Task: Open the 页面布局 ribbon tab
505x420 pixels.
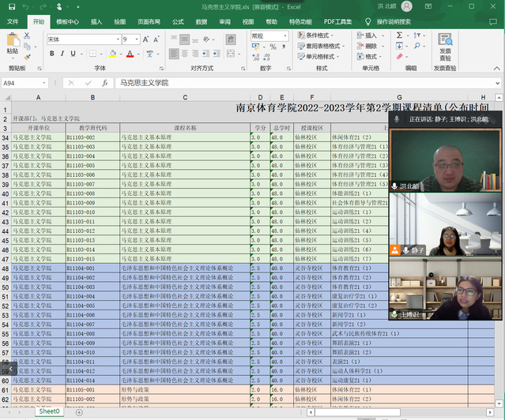Action: (149, 21)
